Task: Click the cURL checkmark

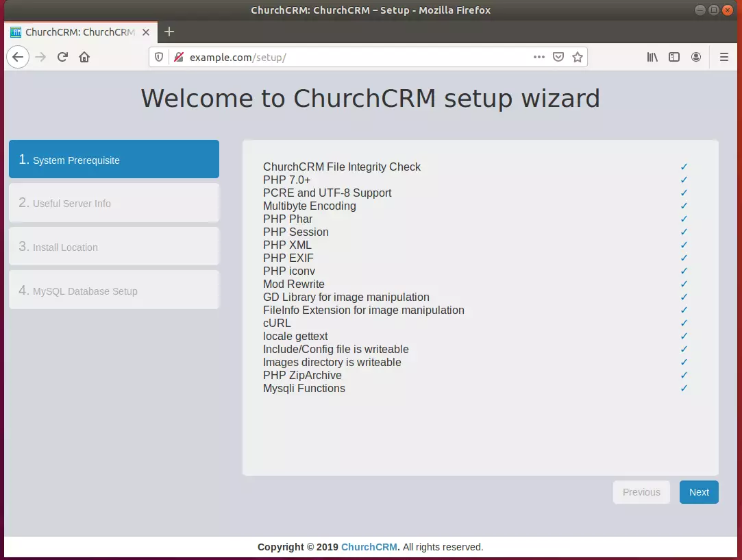Action: point(684,323)
